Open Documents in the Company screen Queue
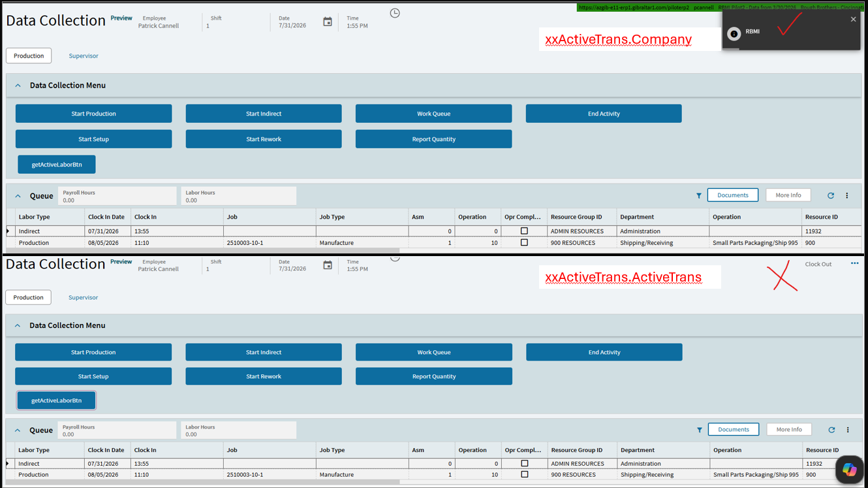 [733, 195]
